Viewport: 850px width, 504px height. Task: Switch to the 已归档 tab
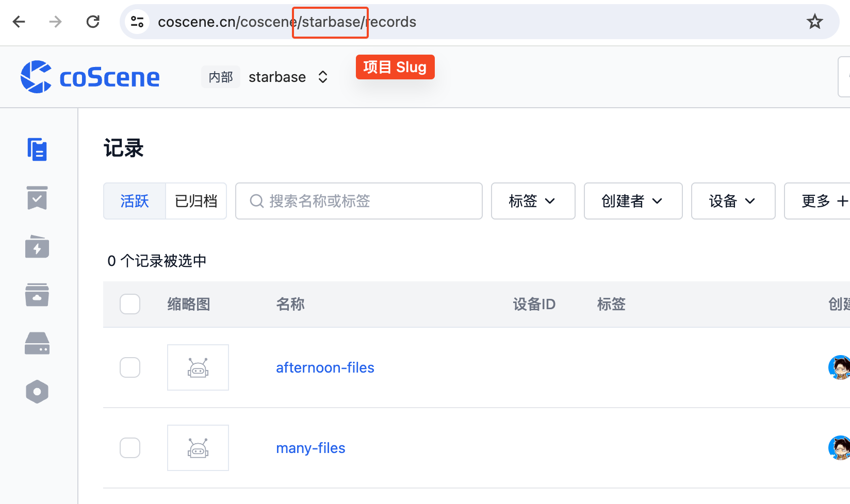(196, 201)
